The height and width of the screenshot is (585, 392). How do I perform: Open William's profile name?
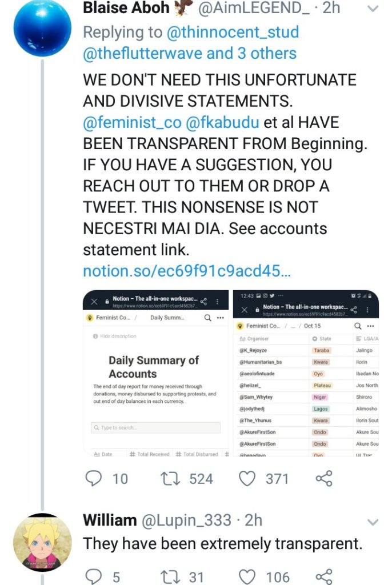pos(110,520)
